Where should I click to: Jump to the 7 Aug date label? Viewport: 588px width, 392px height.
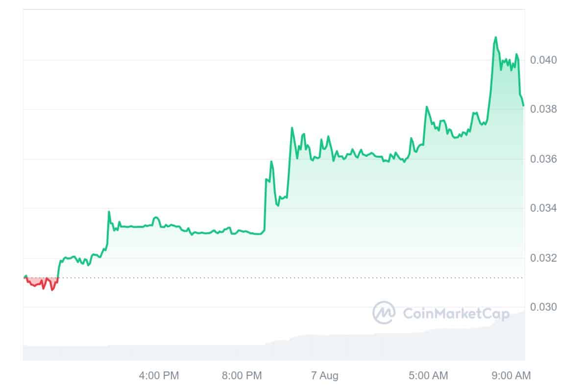[x=324, y=376]
